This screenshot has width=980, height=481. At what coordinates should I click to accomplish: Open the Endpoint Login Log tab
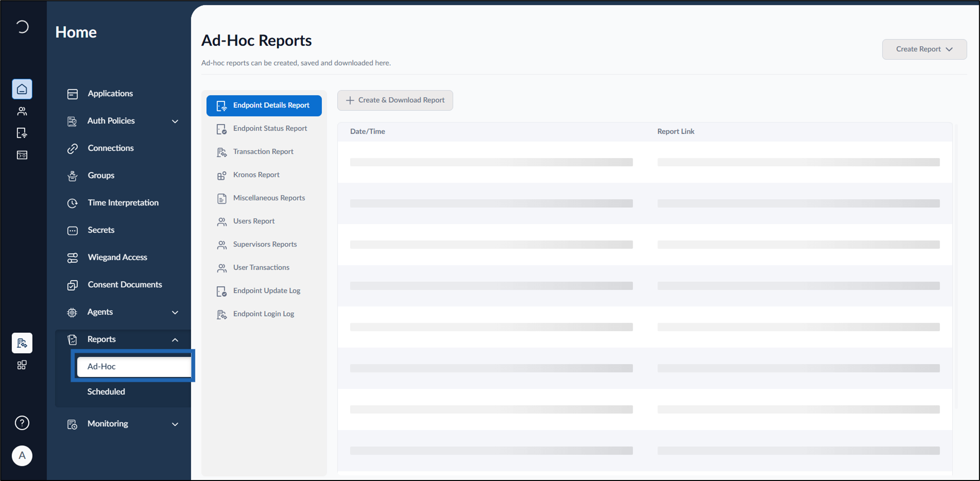pyautogui.click(x=264, y=314)
